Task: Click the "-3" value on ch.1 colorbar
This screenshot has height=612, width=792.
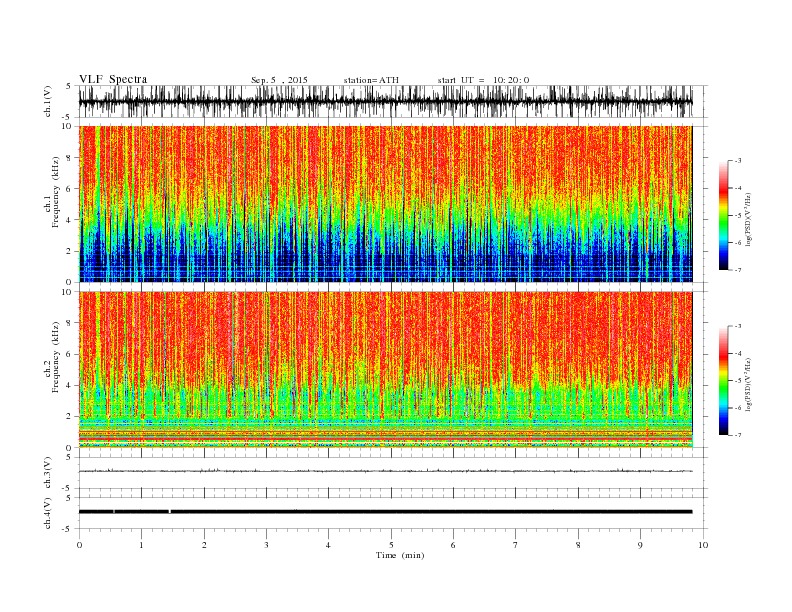Action: pyautogui.click(x=737, y=161)
